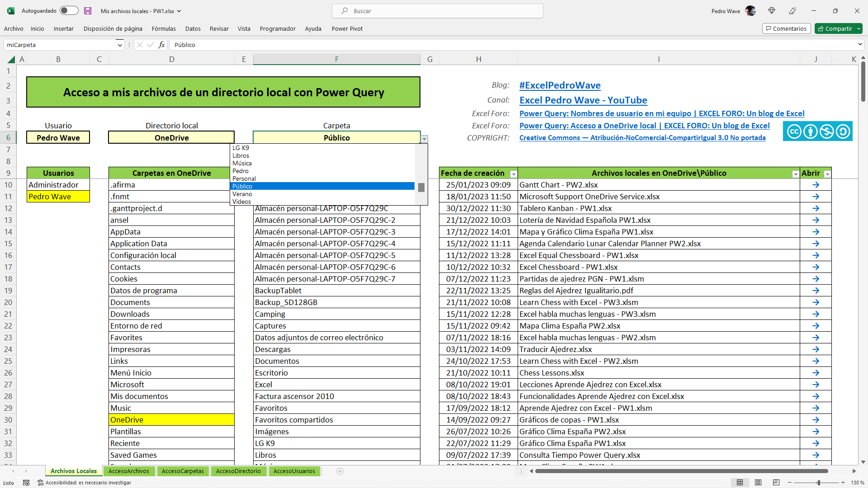Open the Fórmulas ribbon tab

click(164, 28)
